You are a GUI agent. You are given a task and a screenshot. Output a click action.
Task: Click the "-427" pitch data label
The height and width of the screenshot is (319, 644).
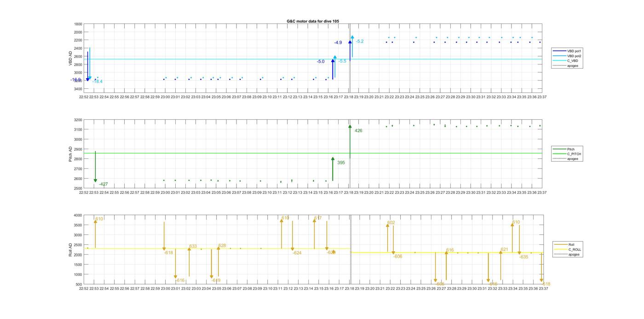point(103,184)
